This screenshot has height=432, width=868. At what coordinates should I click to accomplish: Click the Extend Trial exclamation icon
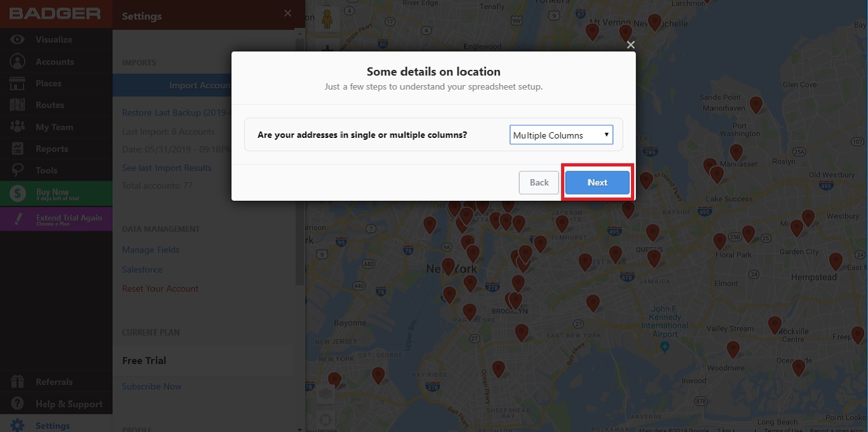coord(18,219)
